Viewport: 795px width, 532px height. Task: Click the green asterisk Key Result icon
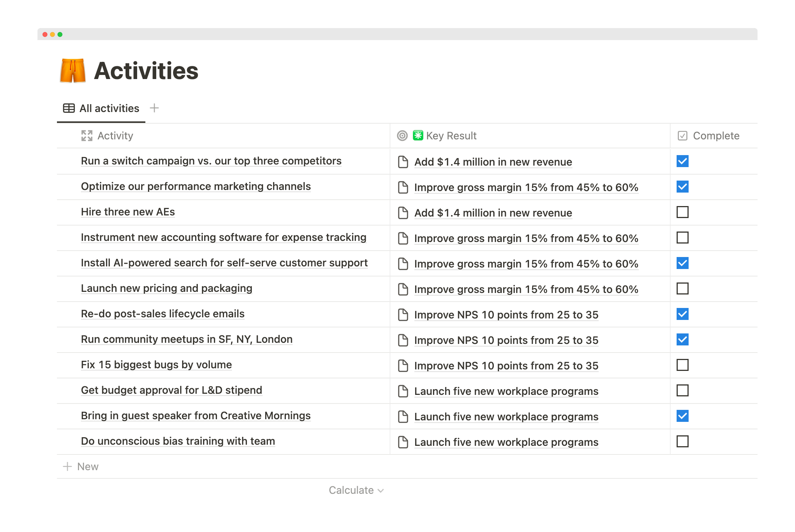(418, 135)
